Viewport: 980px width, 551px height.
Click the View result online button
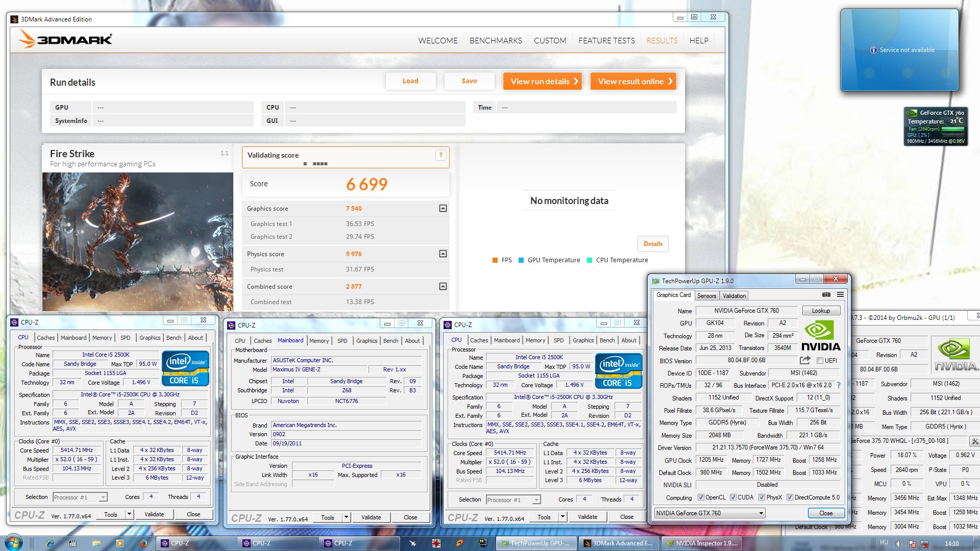[633, 81]
